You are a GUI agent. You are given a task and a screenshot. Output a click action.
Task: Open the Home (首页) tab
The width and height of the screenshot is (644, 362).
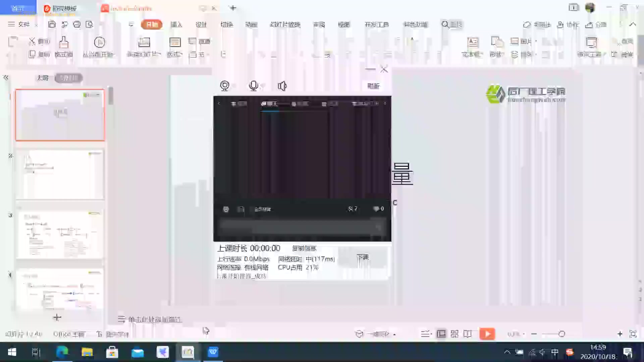pos(18,8)
